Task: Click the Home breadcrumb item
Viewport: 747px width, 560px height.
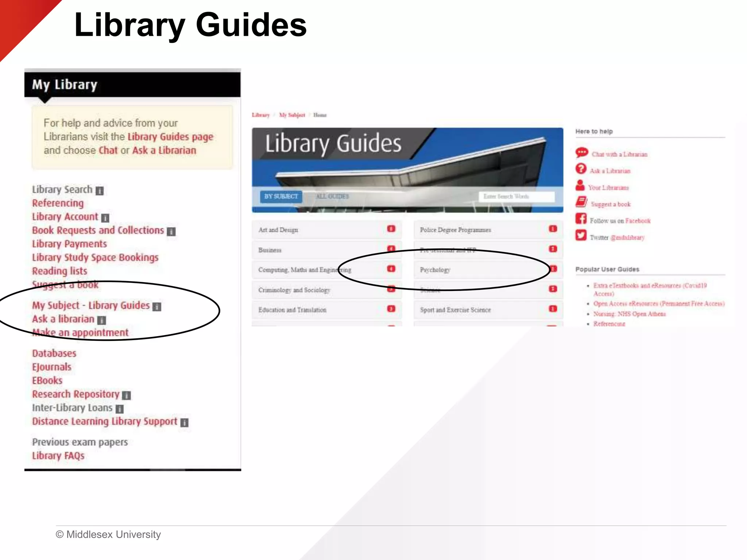Action: click(x=320, y=115)
